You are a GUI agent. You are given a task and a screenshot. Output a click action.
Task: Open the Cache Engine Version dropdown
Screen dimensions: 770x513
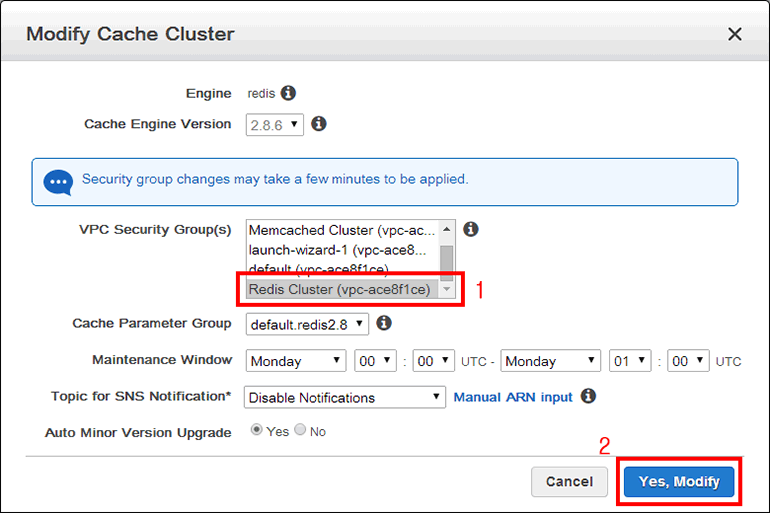point(274,125)
